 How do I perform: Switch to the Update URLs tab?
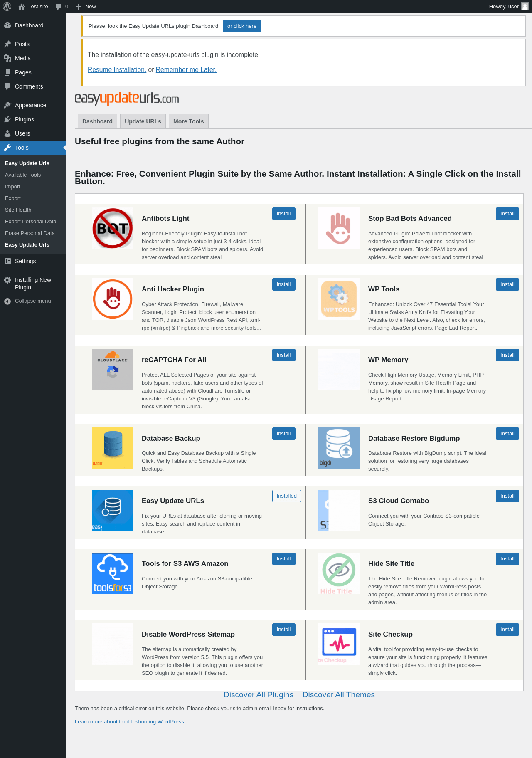coord(143,121)
